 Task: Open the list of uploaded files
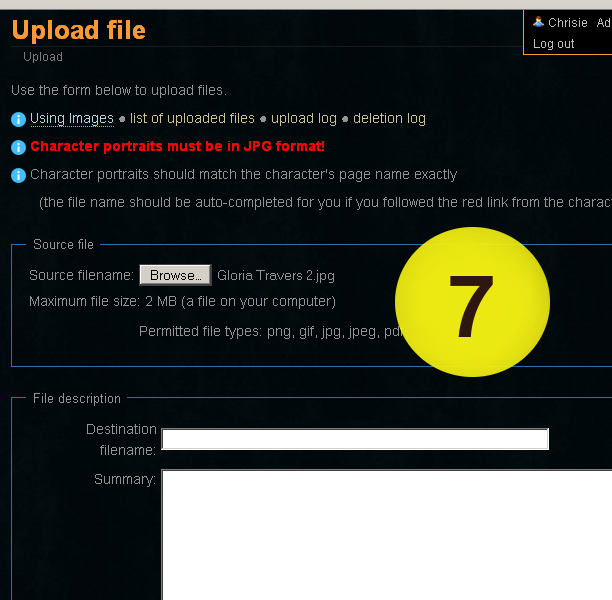point(192,118)
